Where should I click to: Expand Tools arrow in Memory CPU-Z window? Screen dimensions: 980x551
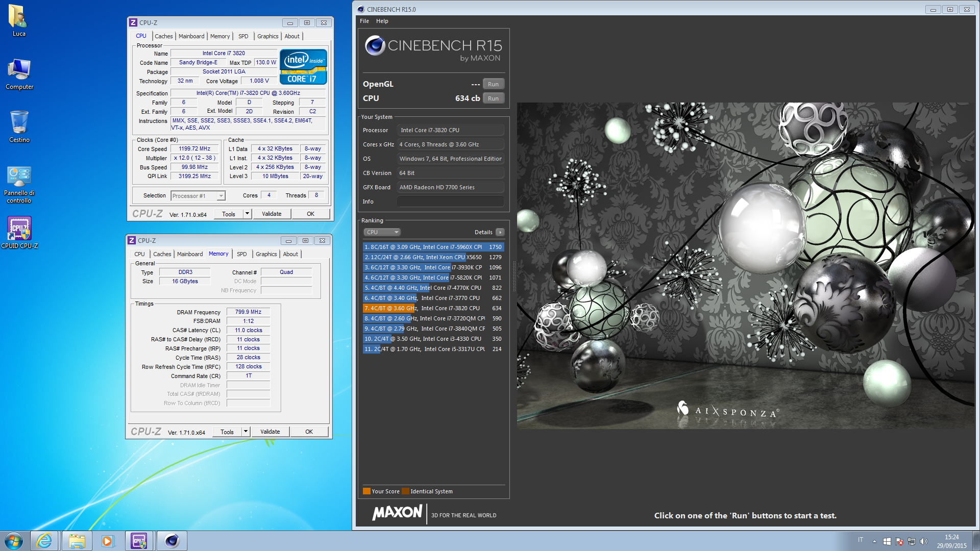click(246, 432)
